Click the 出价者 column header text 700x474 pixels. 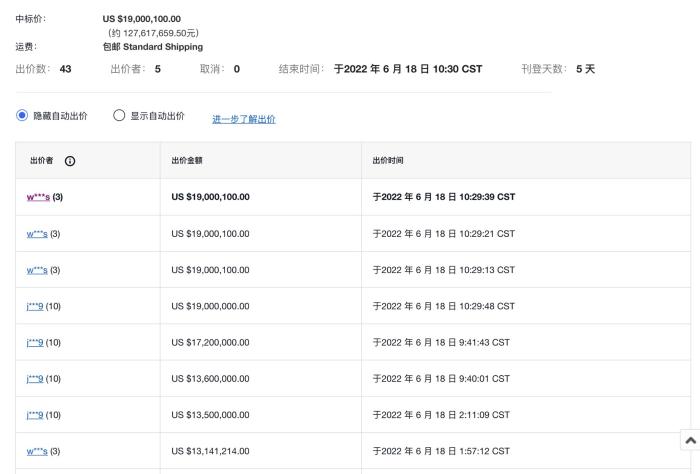[x=43, y=161]
